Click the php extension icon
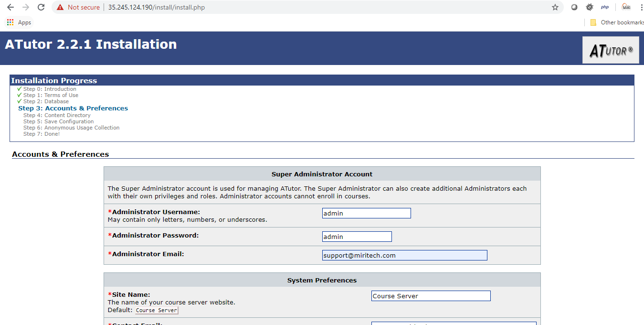 [x=605, y=7]
